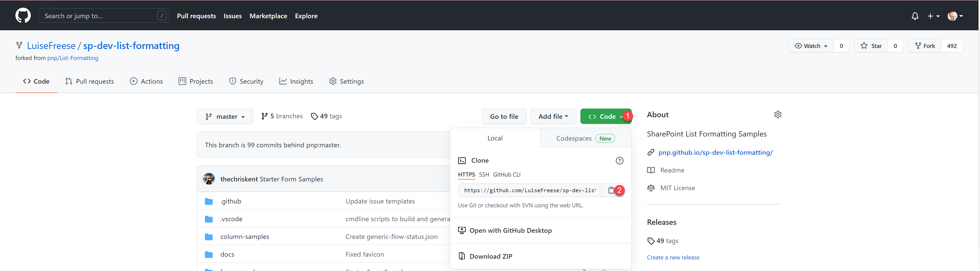
Task: View the stargazers count
Action: pyautogui.click(x=895, y=46)
